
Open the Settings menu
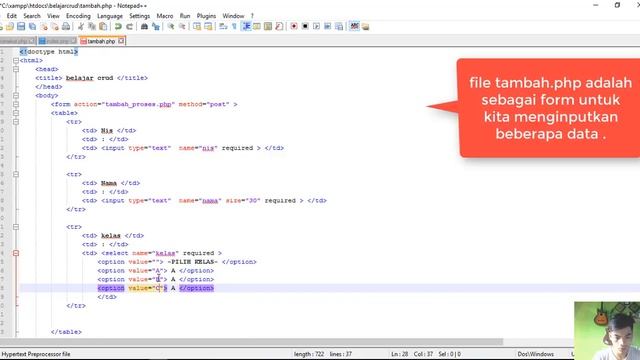pos(140,16)
